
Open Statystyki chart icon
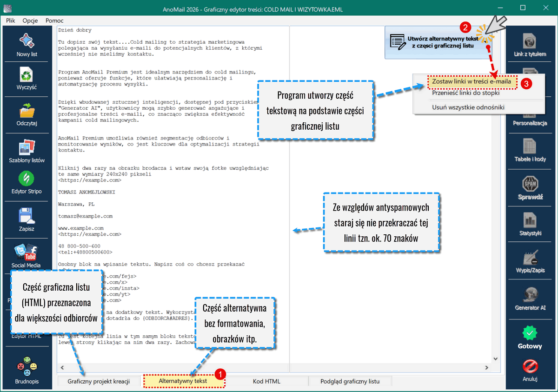[531, 220]
